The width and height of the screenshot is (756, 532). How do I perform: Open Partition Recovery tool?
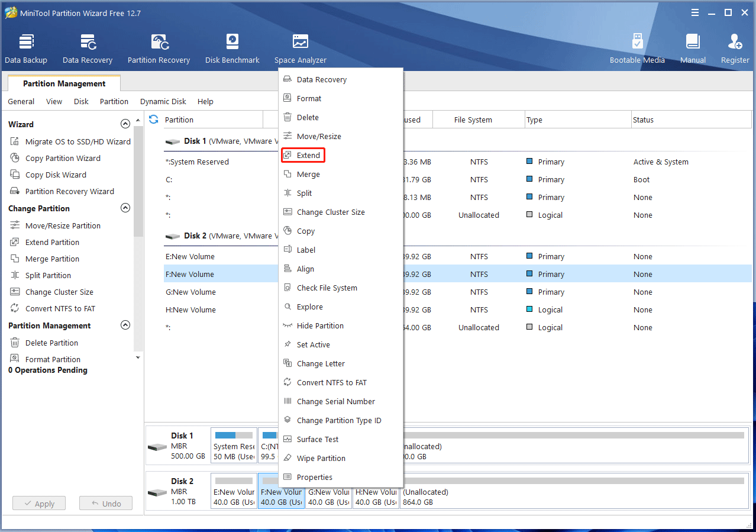click(x=159, y=49)
